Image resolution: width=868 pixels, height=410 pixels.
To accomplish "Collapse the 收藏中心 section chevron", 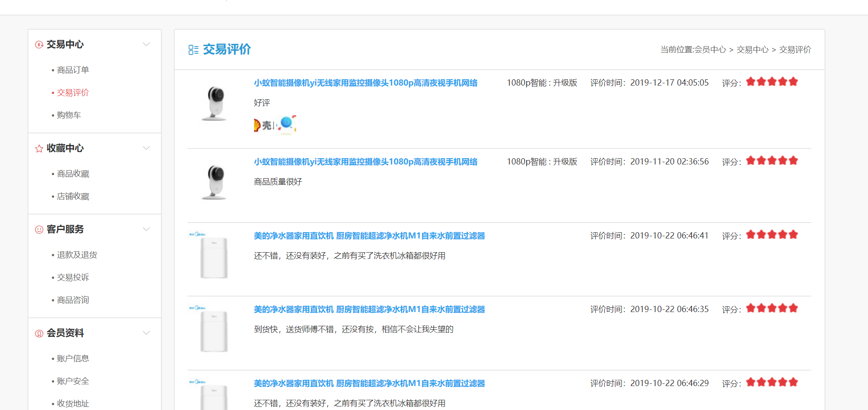I will tap(146, 148).
